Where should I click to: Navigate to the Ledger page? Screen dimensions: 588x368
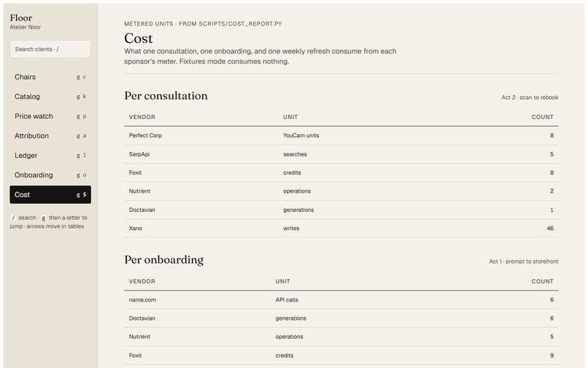pyautogui.click(x=50, y=156)
